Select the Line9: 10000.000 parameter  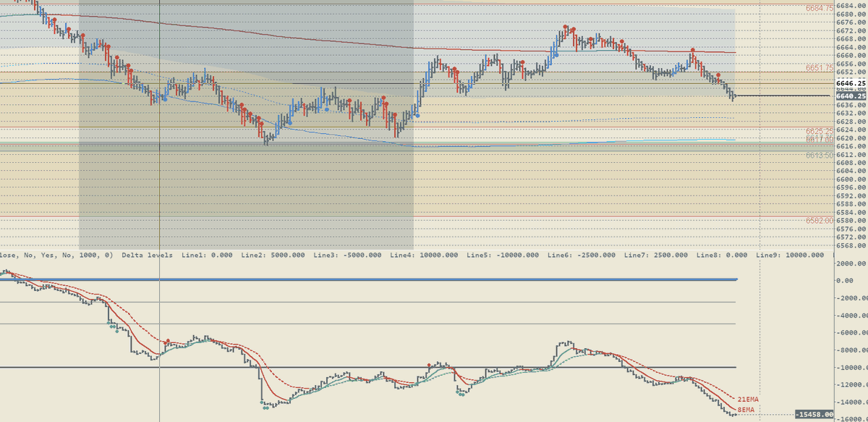[x=790, y=256]
